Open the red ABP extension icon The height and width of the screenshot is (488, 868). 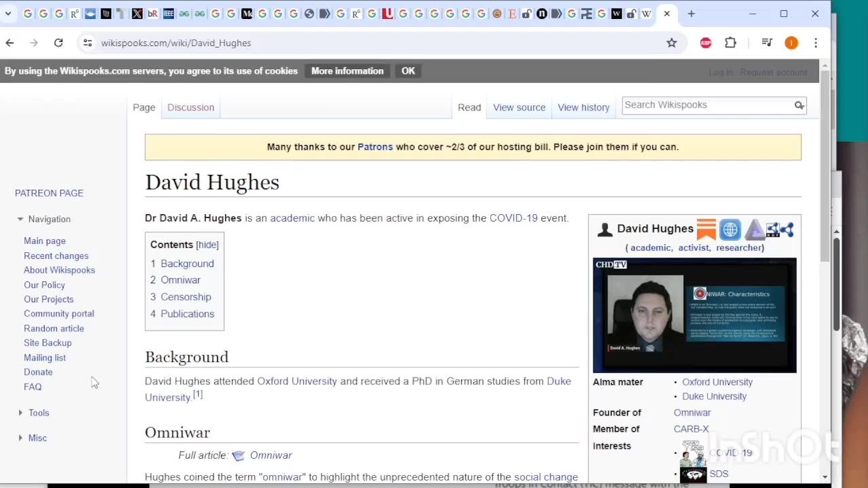pos(706,43)
